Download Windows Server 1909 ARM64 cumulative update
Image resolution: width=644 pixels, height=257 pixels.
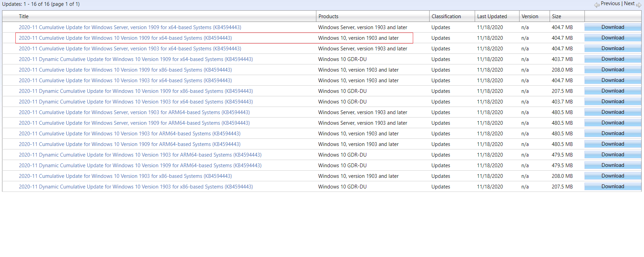(x=613, y=123)
